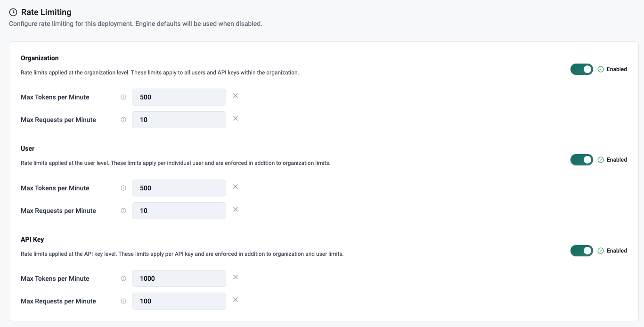Show info for API Key Max Tokens per Minute
The image size is (644, 327).
pos(123,278)
